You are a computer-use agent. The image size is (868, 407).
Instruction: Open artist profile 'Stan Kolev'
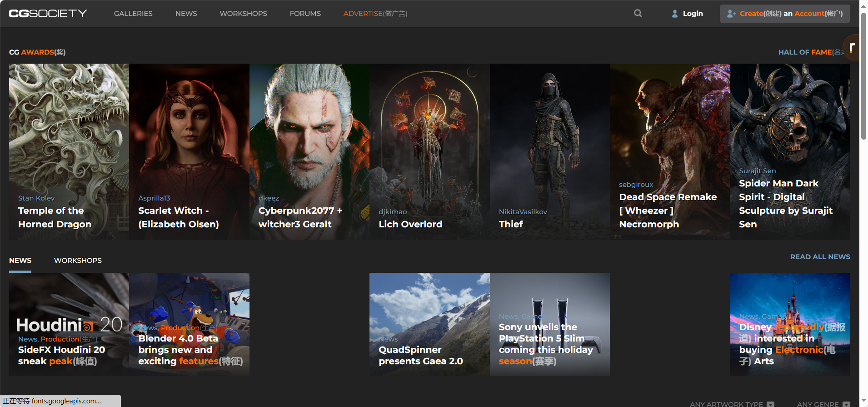(x=36, y=198)
